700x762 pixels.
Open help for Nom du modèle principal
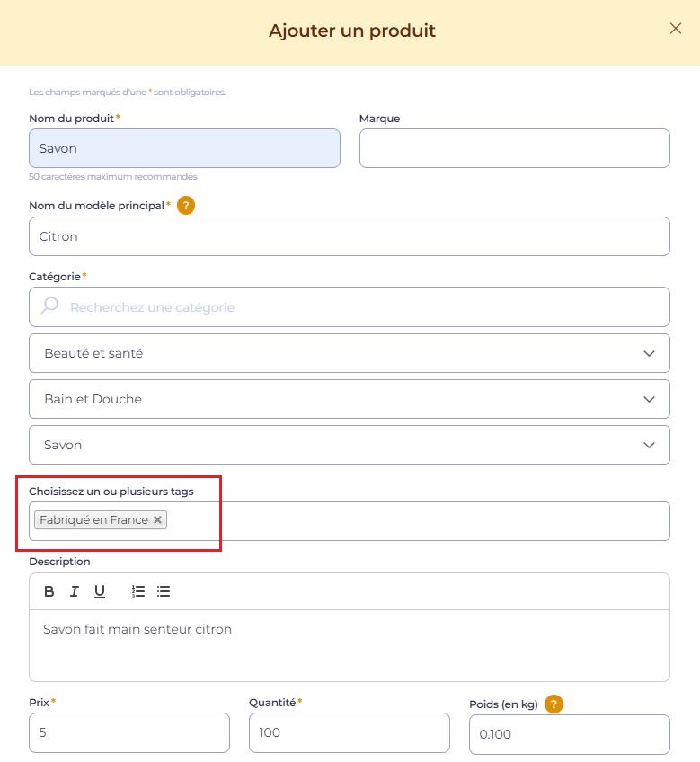[186, 206]
